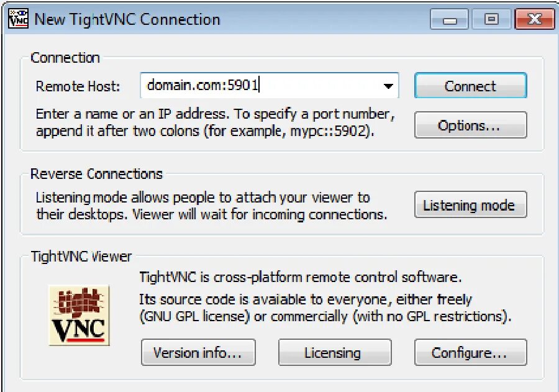Click the hint text mentioning mypc::5902
The height and width of the screenshot is (392, 559).
pyautogui.click(x=215, y=122)
